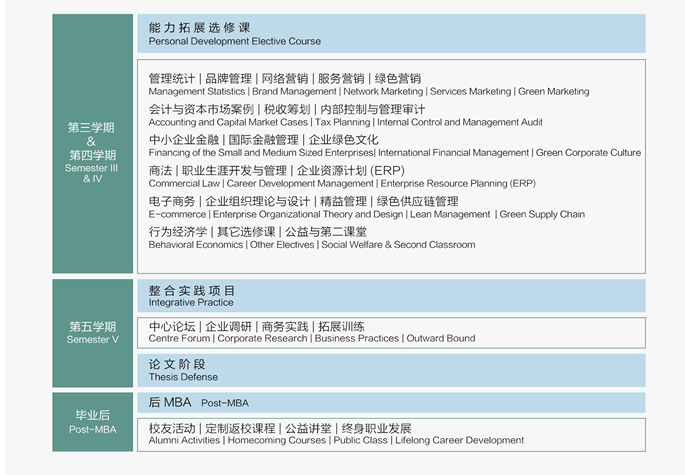The height and width of the screenshot is (475, 685).
Task: Click 'Internal Control and Management Audit' text
Action: click(460, 122)
